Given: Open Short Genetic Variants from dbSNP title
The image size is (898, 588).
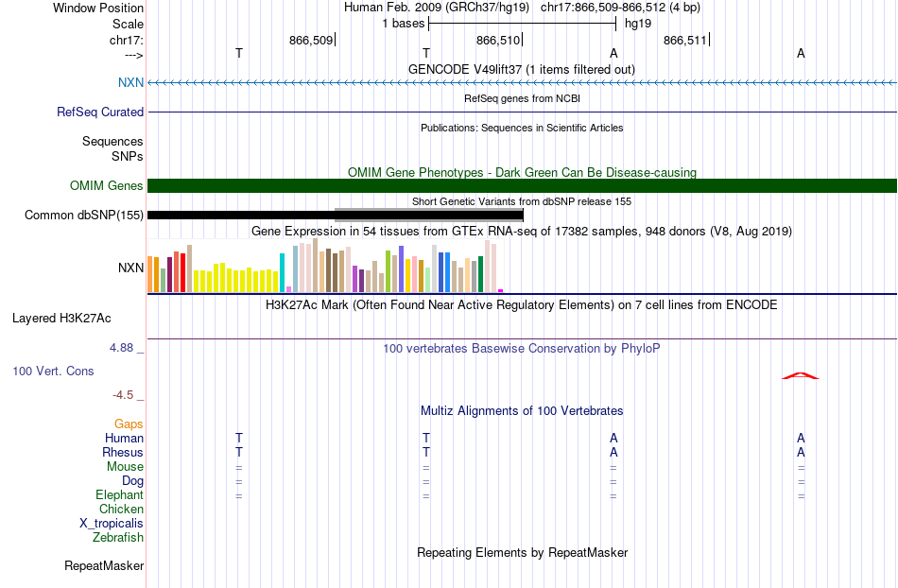Looking at the screenshot, I should tap(522, 201).
